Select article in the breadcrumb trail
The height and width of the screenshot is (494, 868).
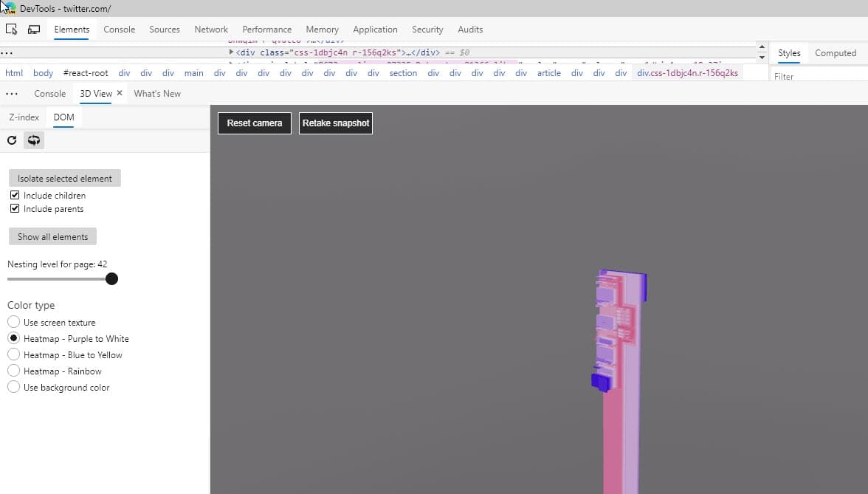coord(548,73)
